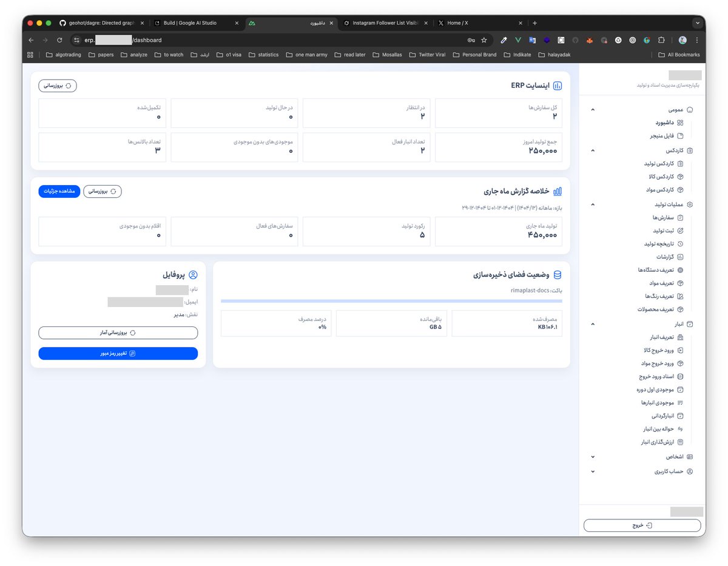Click the رکورد تولید stat card
The width and height of the screenshot is (728, 566).
click(366, 231)
